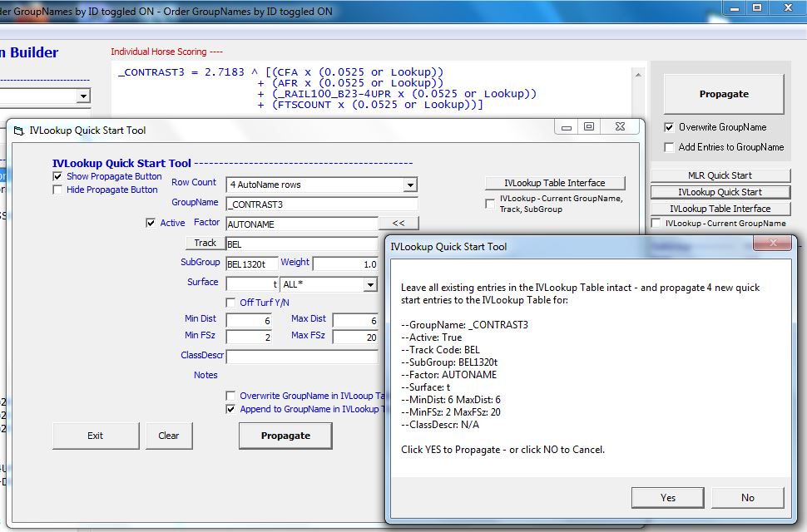Click Exit in the Quick Start Tool
The height and width of the screenshot is (532, 807).
96,436
